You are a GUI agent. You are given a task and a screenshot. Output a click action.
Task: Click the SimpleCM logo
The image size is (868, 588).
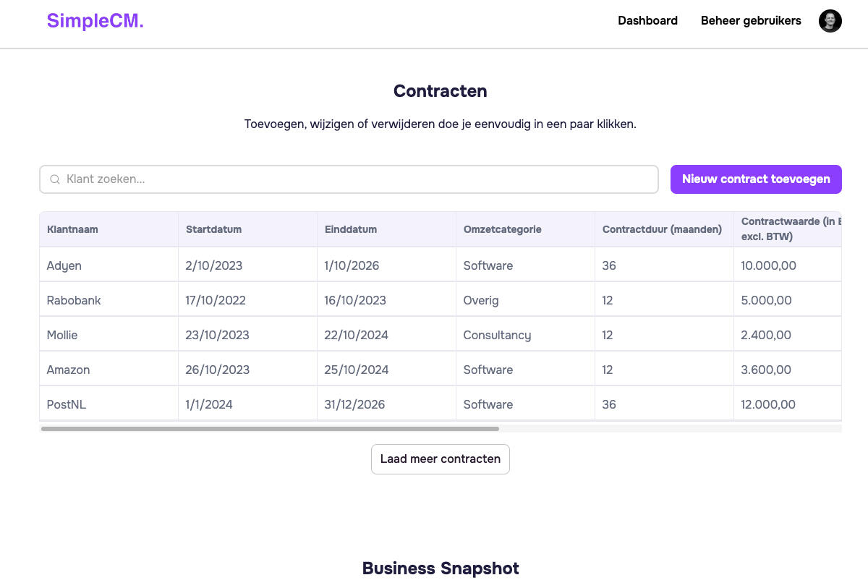(95, 21)
